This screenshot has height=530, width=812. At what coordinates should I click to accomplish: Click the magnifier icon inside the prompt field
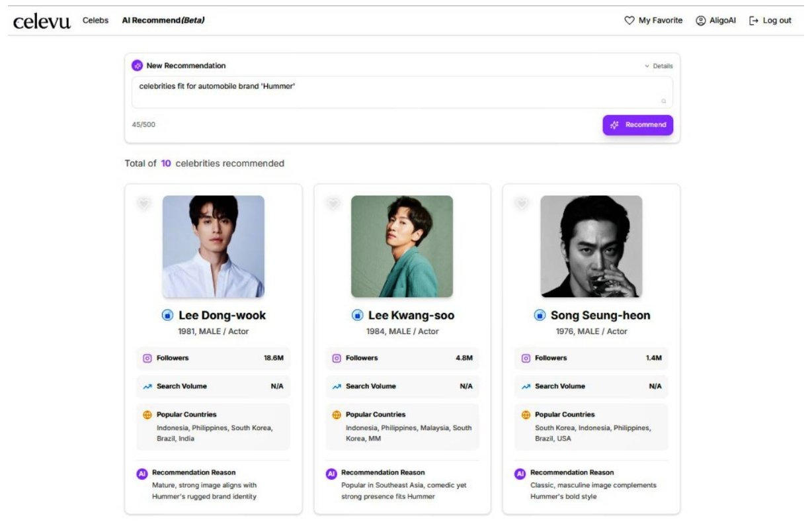point(664,100)
